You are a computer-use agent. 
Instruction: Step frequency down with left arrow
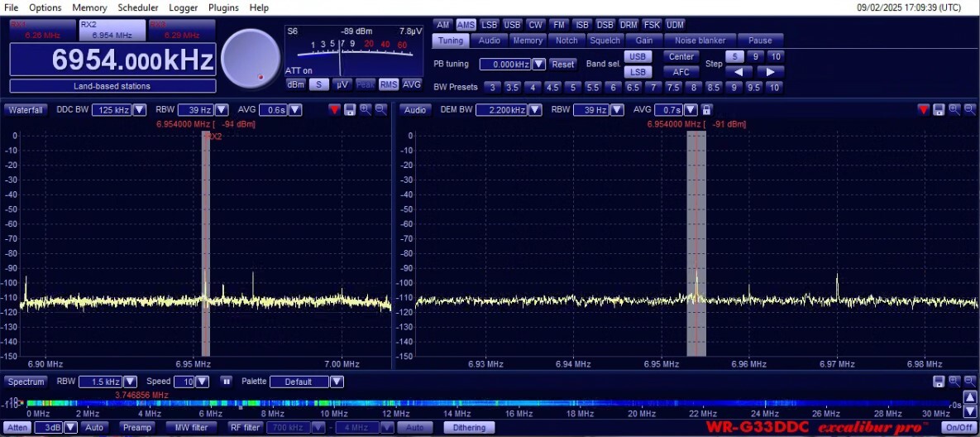coord(739,72)
